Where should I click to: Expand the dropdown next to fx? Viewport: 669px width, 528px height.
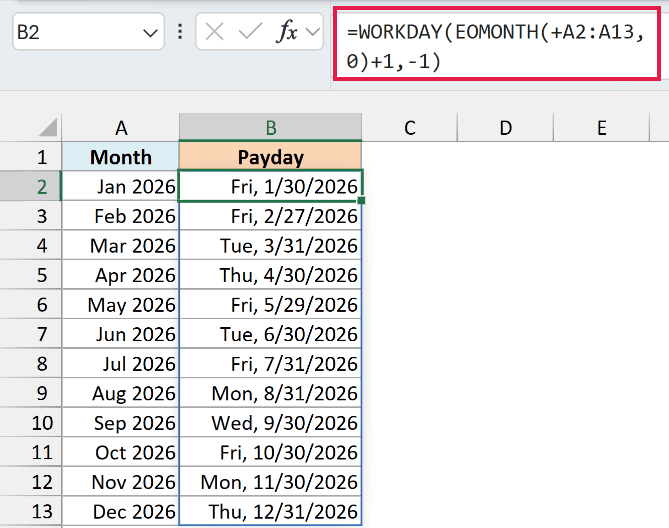[313, 32]
